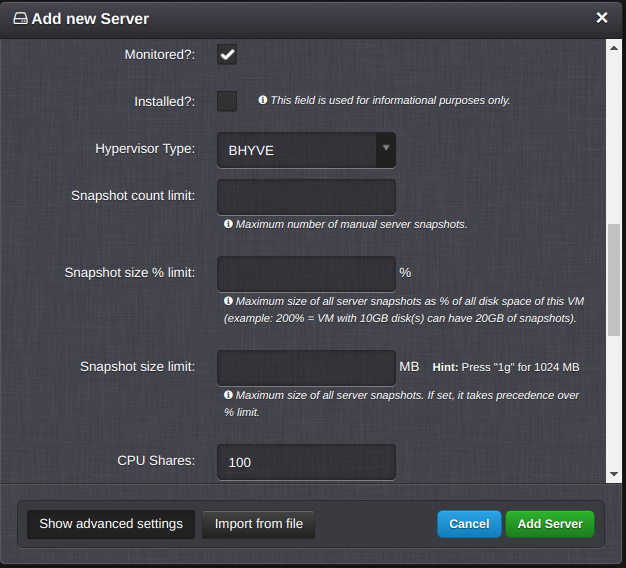Focus the Snapshot size % limit field

(306, 274)
